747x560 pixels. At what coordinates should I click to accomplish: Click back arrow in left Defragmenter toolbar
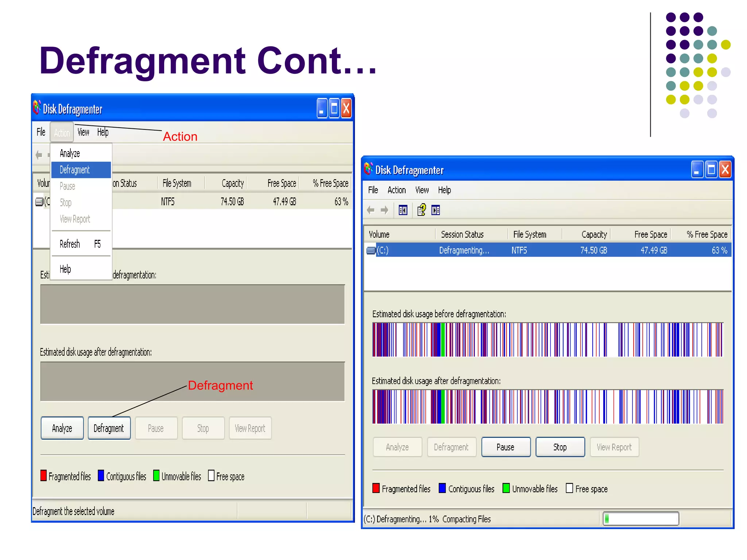[x=39, y=155]
